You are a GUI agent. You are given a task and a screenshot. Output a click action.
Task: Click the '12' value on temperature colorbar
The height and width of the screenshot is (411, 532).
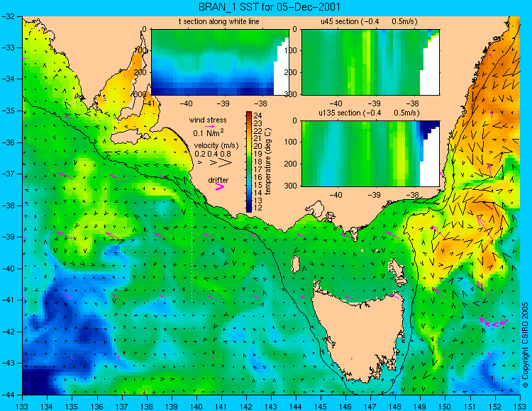258,208
